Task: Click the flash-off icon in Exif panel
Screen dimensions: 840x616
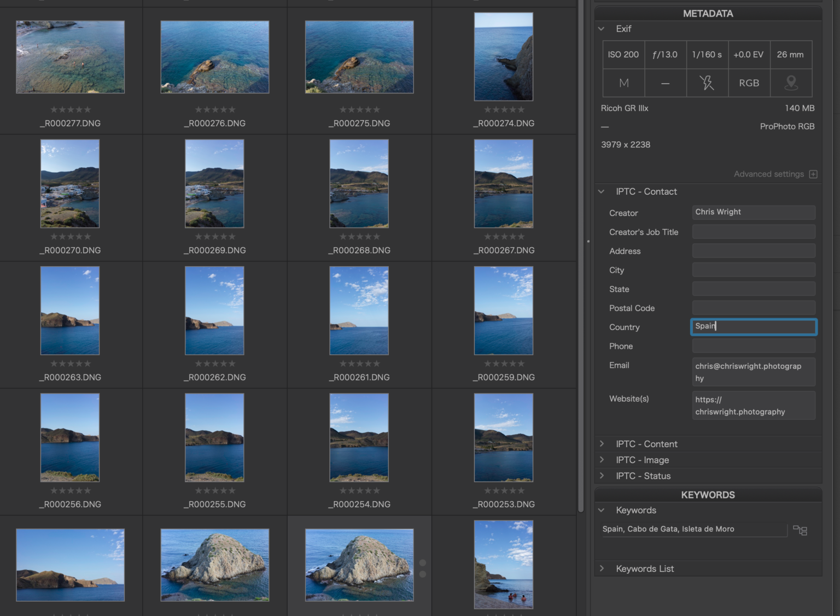Action: (x=707, y=83)
